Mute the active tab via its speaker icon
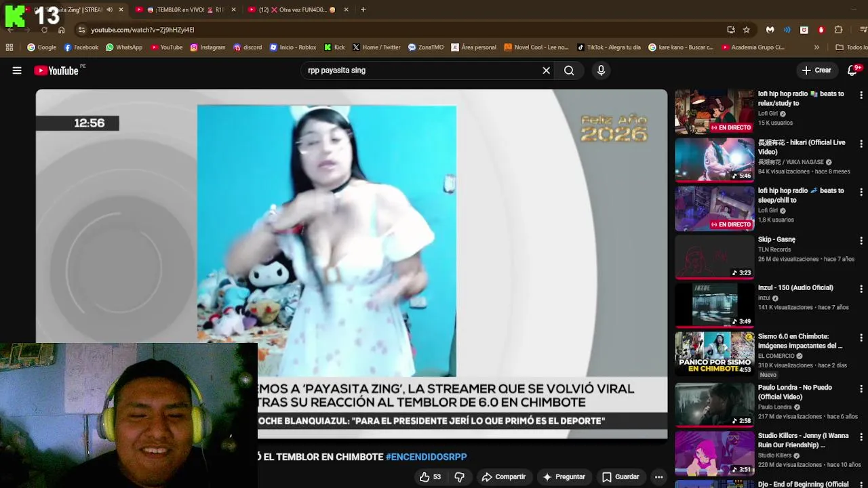Screen dimensions: 868x488 [x=110, y=9]
